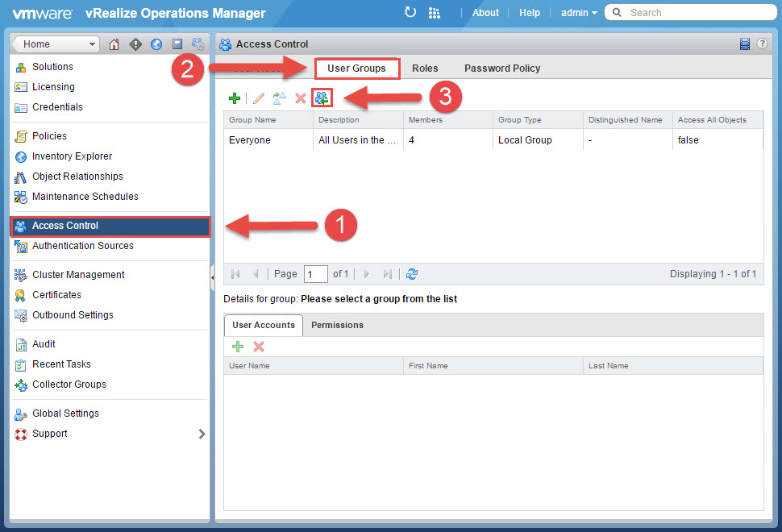The image size is (782, 532).
Task: Refresh the group list paging toolbar
Action: coord(412,274)
